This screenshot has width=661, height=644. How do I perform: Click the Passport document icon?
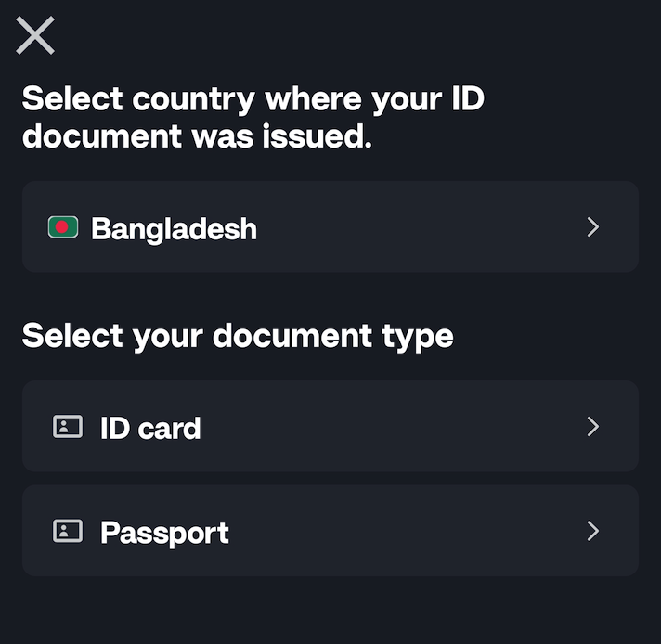click(x=68, y=531)
